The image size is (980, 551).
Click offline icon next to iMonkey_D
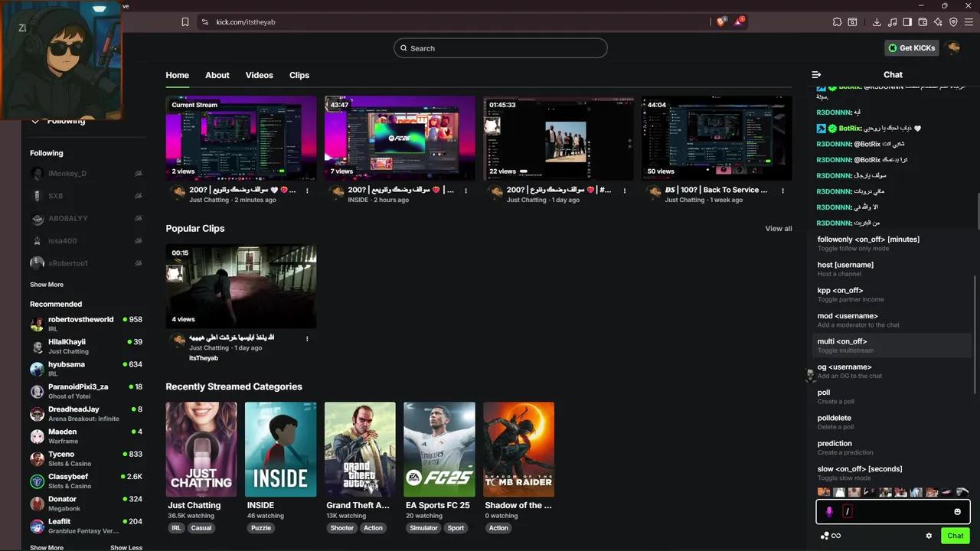[139, 174]
